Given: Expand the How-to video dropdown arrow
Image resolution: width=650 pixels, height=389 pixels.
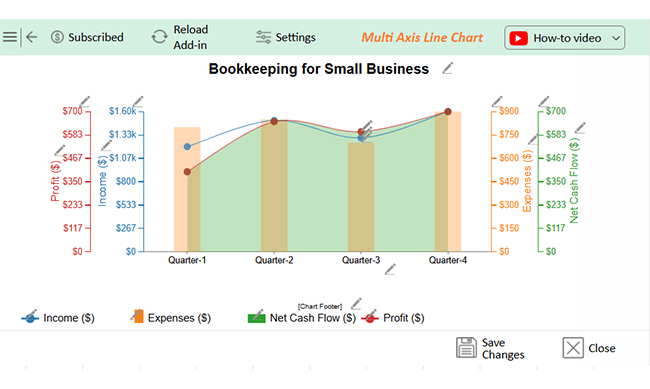Looking at the screenshot, I should click(616, 38).
